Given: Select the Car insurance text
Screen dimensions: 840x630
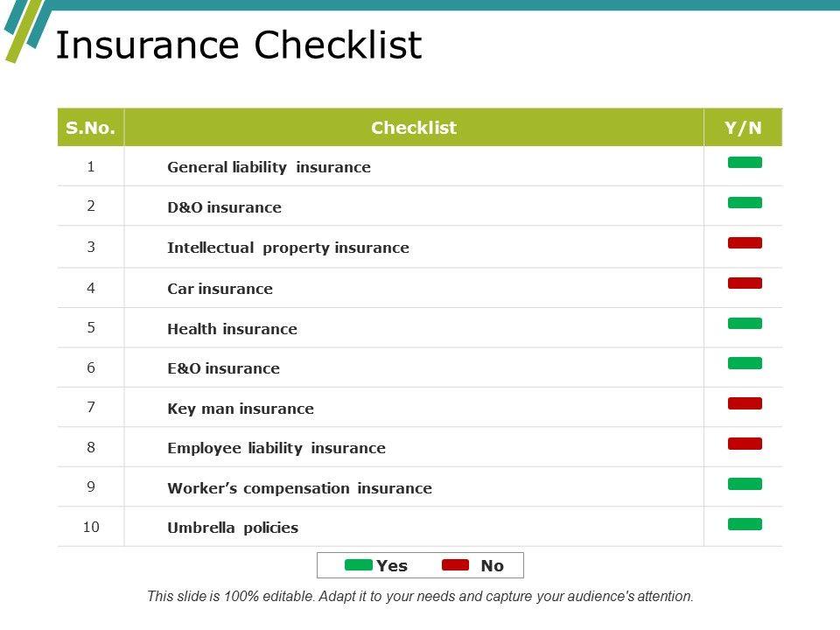Looking at the screenshot, I should tap(220, 289).
